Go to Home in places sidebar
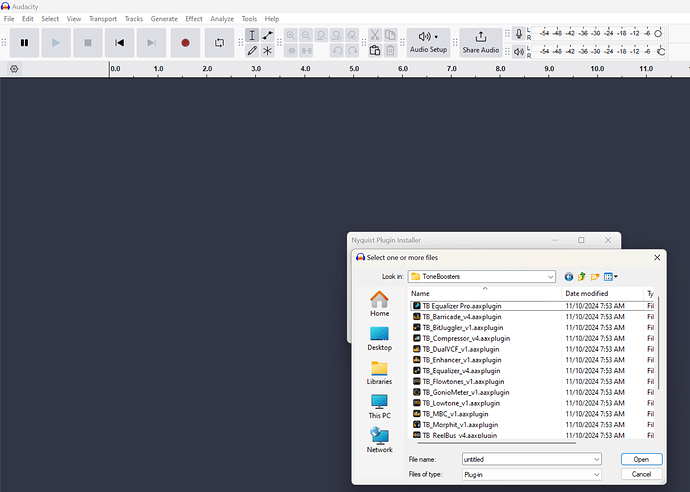Viewport: 690px width, 492px height. (x=379, y=304)
